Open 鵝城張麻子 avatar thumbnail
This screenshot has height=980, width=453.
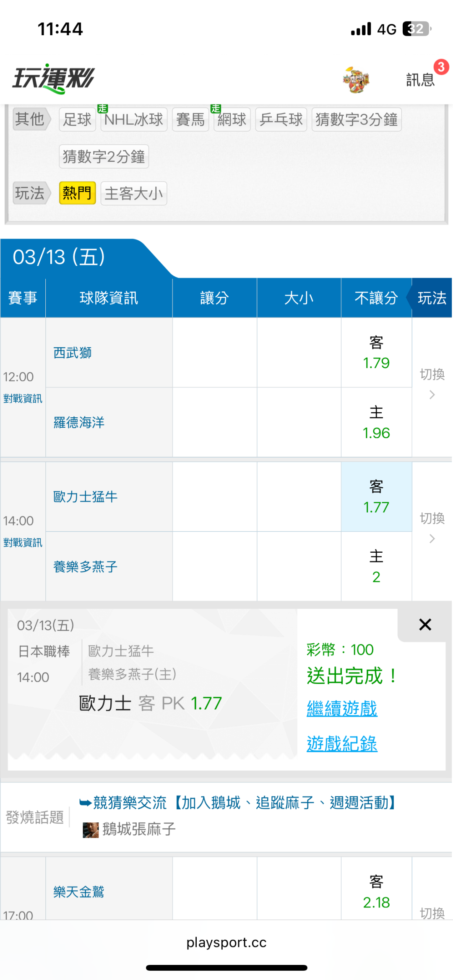coord(91,829)
